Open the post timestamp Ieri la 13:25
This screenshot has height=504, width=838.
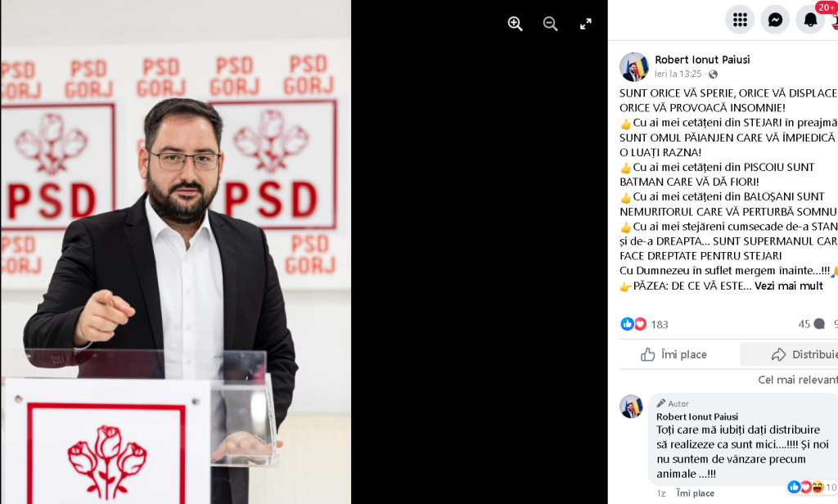[678, 74]
